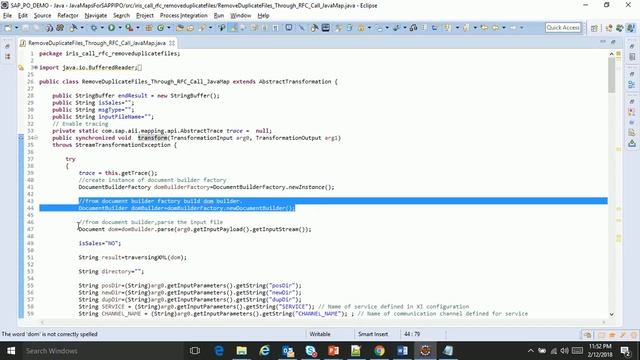Click the Run External Tools icon
The image size is (640, 360).
129,28
